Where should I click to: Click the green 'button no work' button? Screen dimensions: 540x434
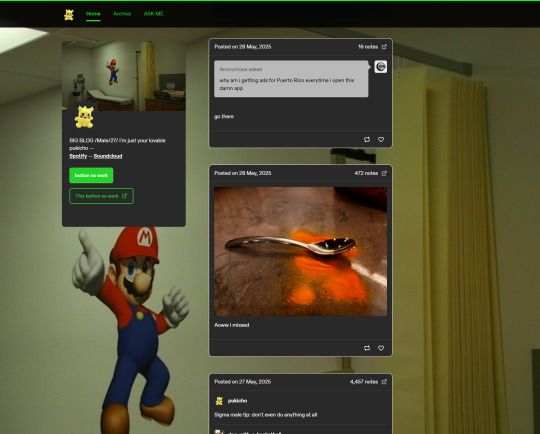[x=91, y=175]
